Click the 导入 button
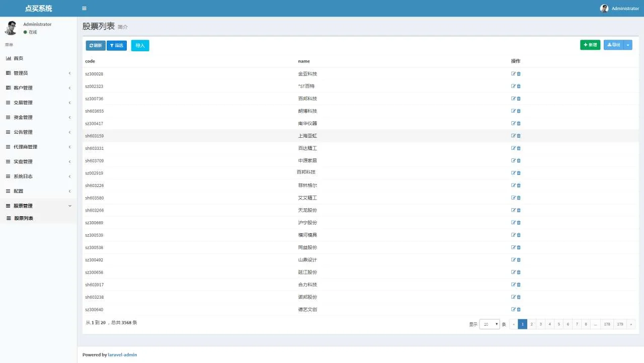The height and width of the screenshot is (363, 644). 140,46
